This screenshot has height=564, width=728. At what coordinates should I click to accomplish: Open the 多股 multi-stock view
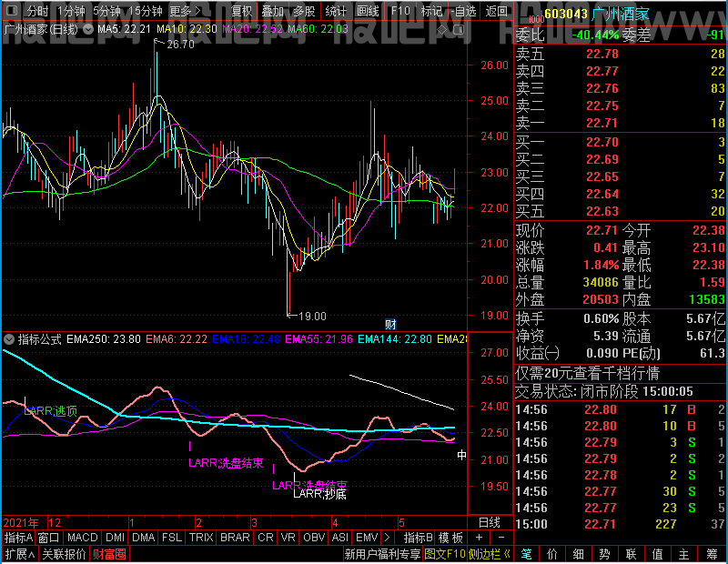pos(304,11)
